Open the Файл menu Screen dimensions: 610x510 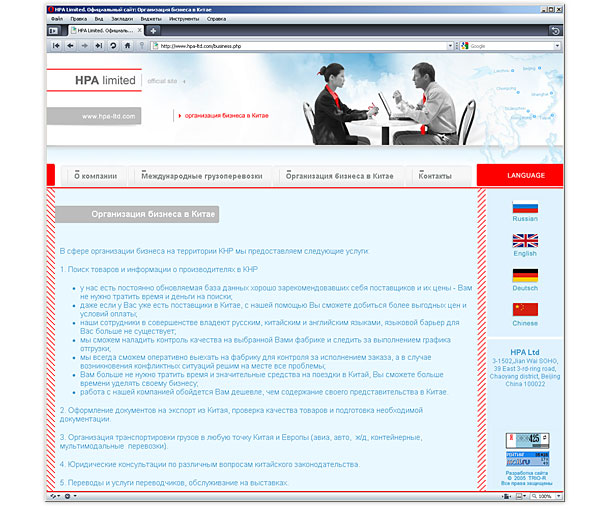57,19
